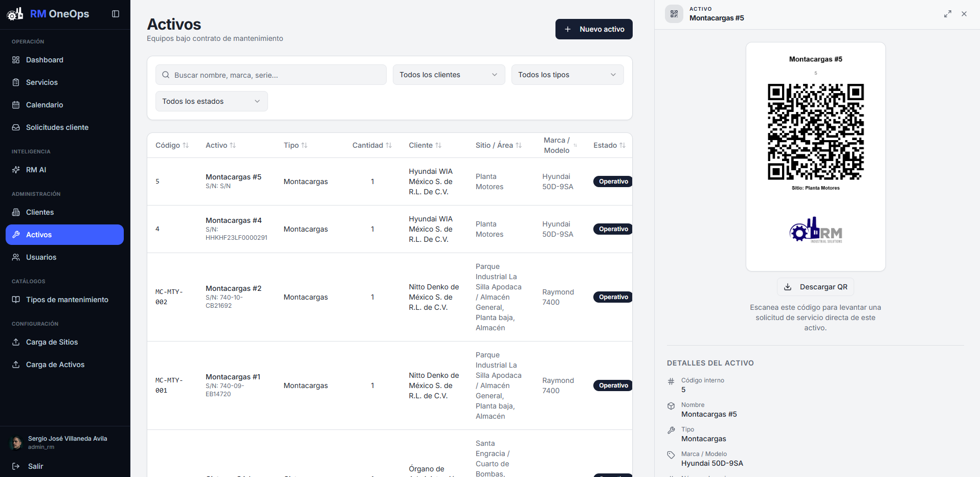The width and height of the screenshot is (980, 477).
Task: Click the Solicitudes cliente inbox icon
Action: (16, 127)
